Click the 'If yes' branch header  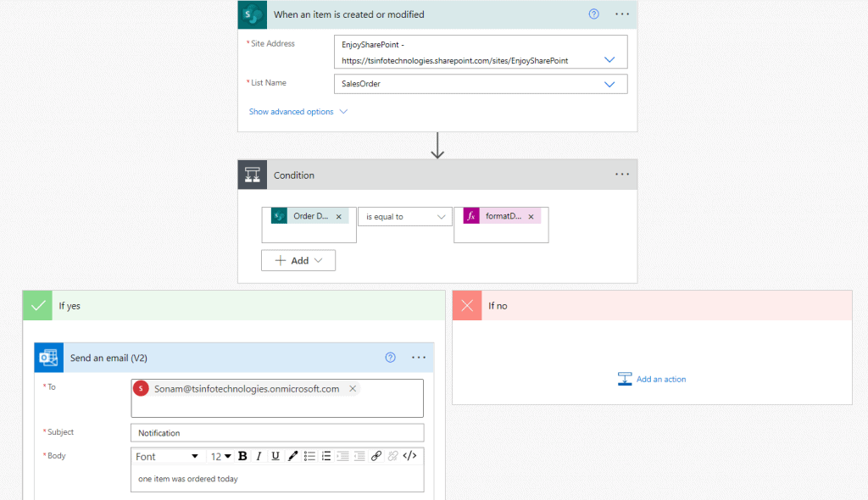234,306
